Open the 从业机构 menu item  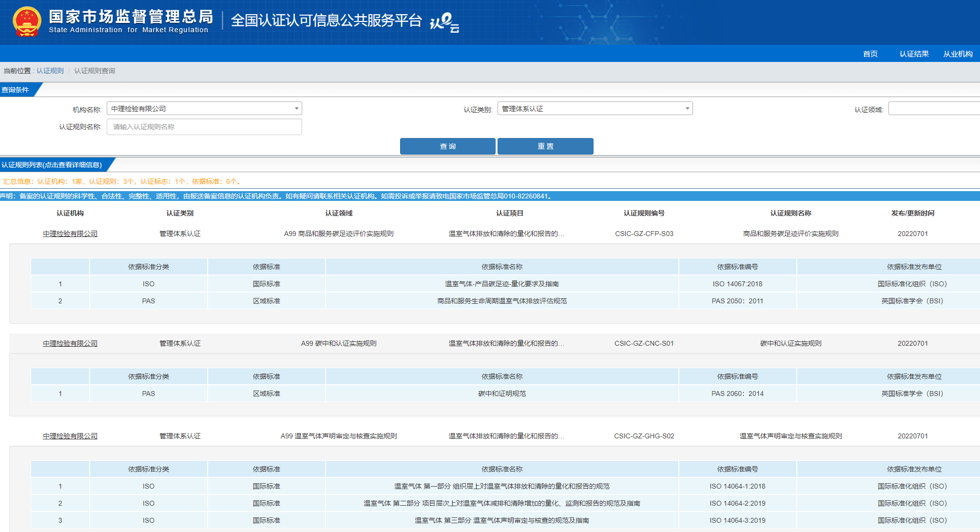click(958, 54)
